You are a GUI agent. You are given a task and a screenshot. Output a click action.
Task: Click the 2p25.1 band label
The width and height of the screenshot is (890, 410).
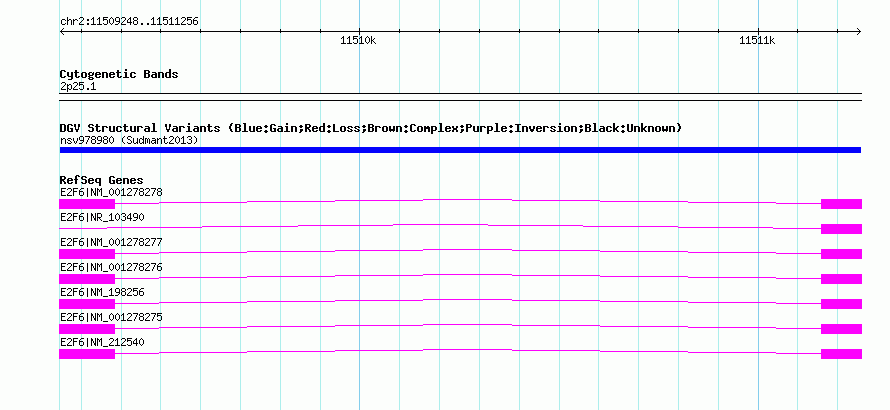coord(78,86)
